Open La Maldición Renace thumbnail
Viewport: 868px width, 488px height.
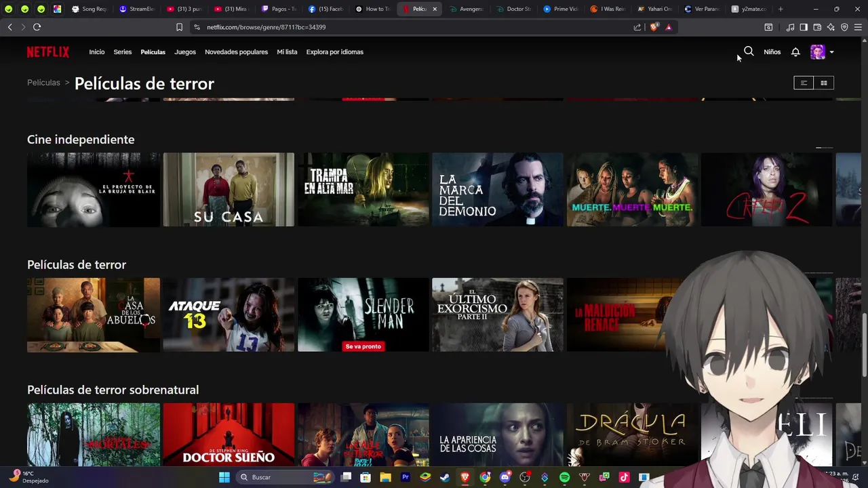617,315
